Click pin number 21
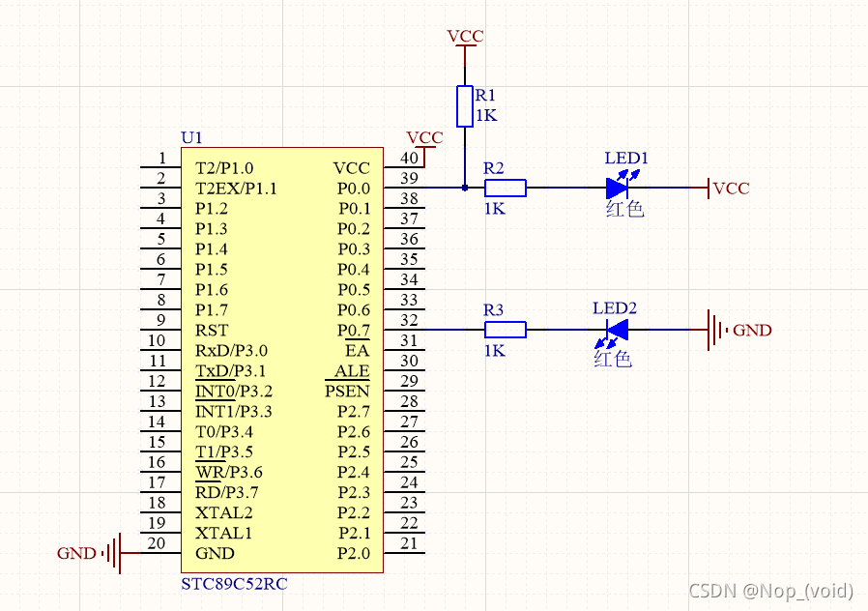This screenshot has width=868, height=611. pyautogui.click(x=409, y=543)
